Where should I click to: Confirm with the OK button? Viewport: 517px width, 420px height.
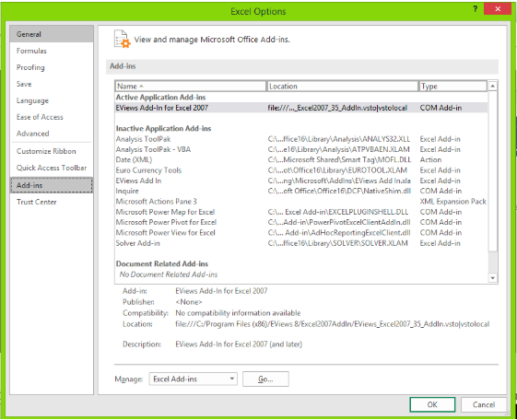pyautogui.click(x=432, y=404)
